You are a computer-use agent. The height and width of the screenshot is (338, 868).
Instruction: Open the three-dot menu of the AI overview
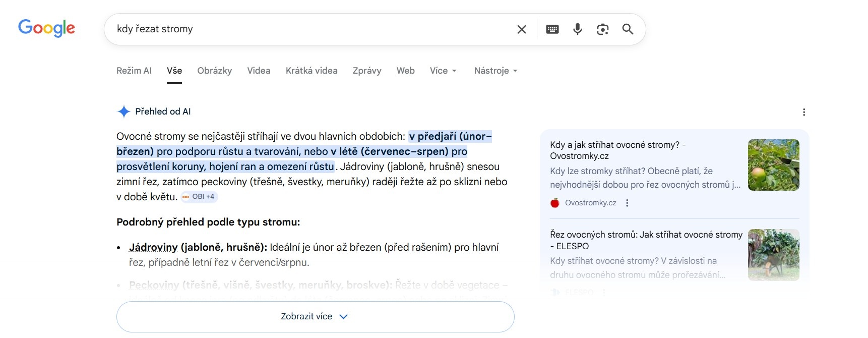(x=804, y=111)
